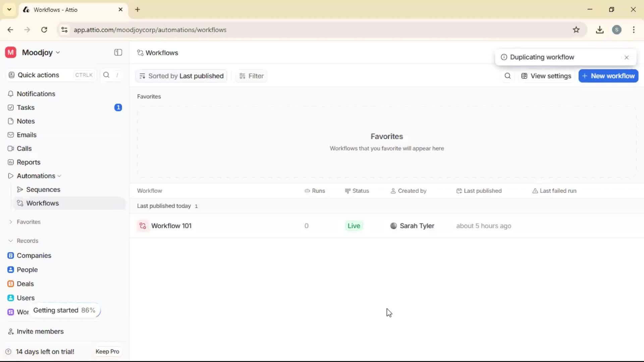This screenshot has height=362, width=644.
Task: Create a New workflow
Action: click(608, 76)
